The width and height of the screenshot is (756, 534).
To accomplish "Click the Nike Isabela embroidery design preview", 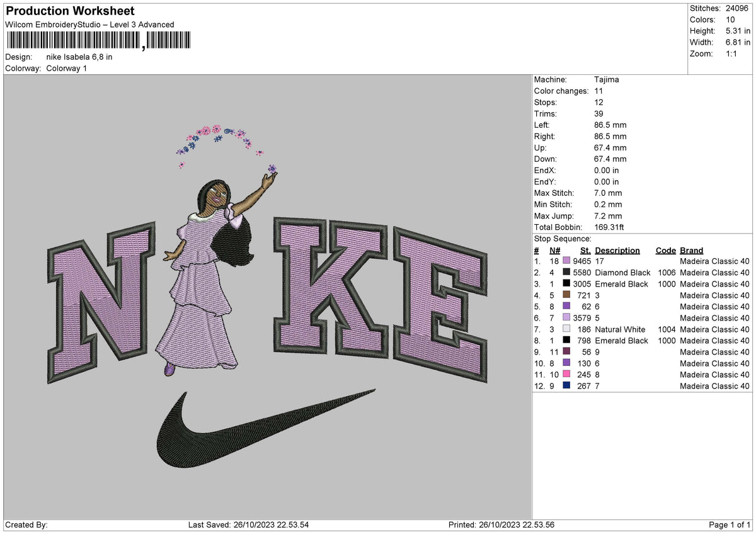I will pyautogui.click(x=268, y=296).
